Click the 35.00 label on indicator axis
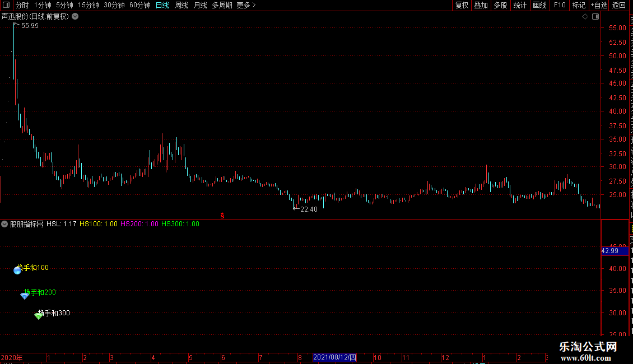Screen dimensions: 633x364 617,291
